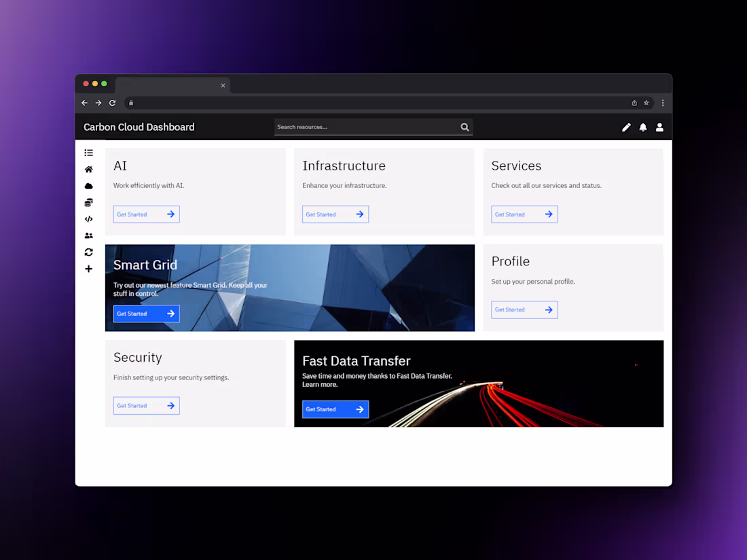Click Get Started on the AI card
Image resolution: width=747 pixels, height=560 pixels.
coord(146,214)
